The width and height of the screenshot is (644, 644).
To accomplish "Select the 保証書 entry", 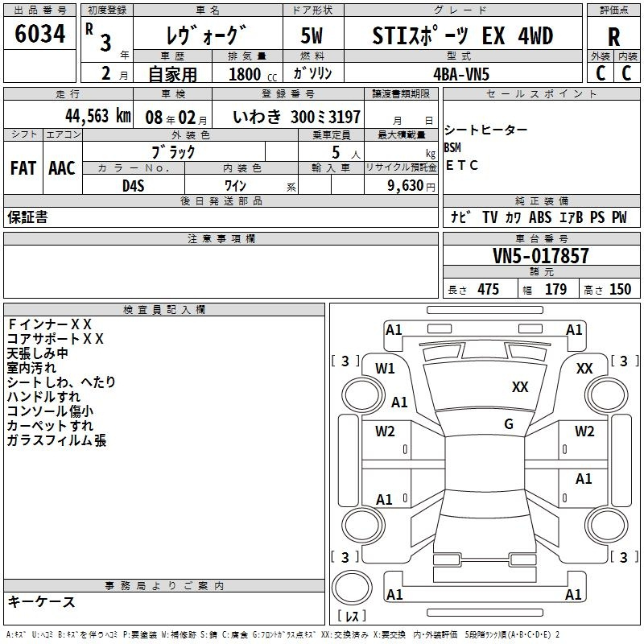I will [x=27, y=217].
